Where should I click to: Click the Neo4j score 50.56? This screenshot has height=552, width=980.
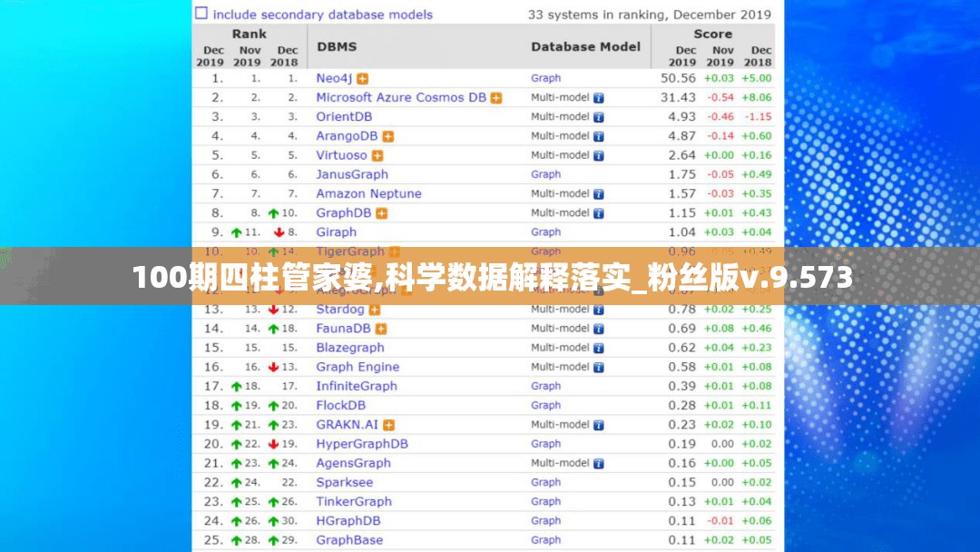click(x=678, y=78)
